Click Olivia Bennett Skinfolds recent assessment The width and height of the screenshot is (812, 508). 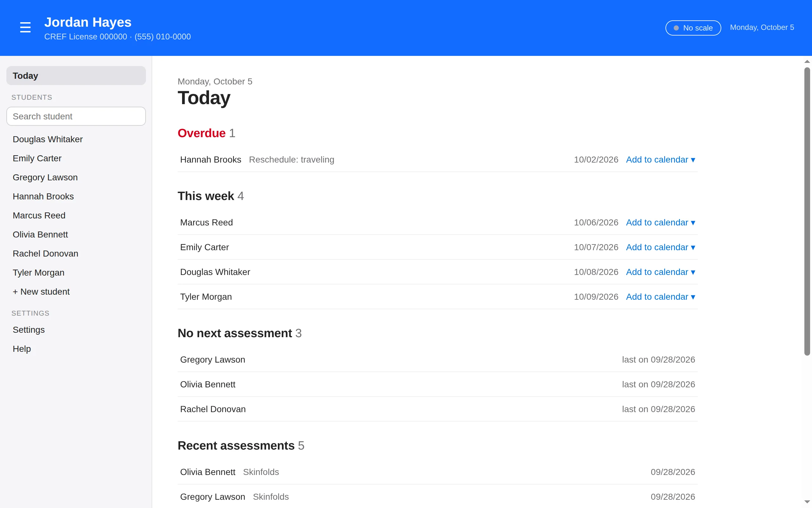tap(437, 472)
